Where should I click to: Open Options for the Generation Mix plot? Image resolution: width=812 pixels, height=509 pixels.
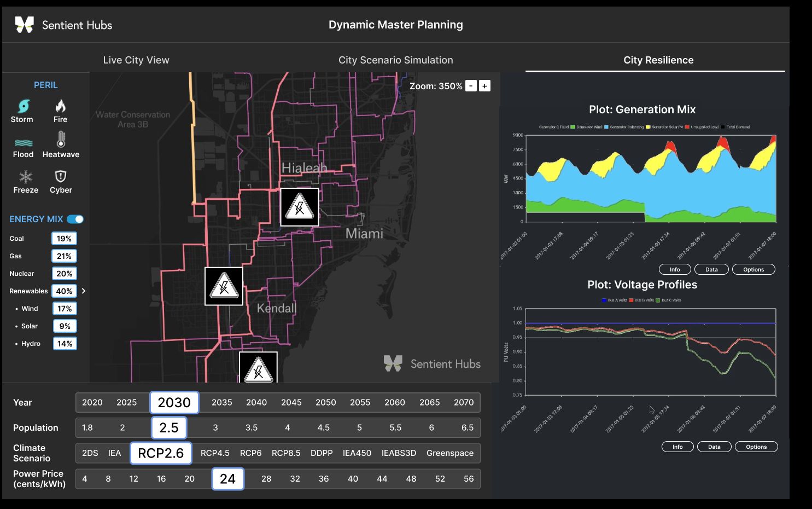click(x=753, y=269)
